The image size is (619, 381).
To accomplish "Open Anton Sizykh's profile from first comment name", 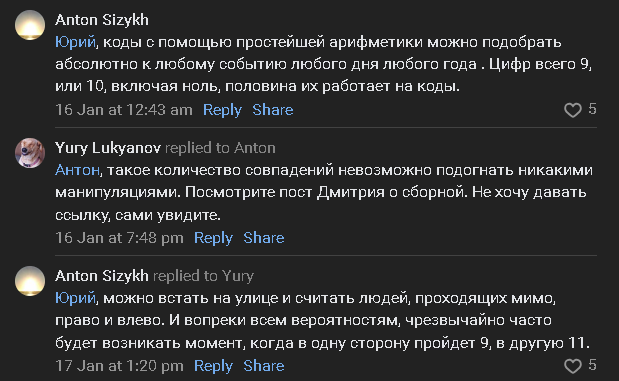I will [102, 20].
